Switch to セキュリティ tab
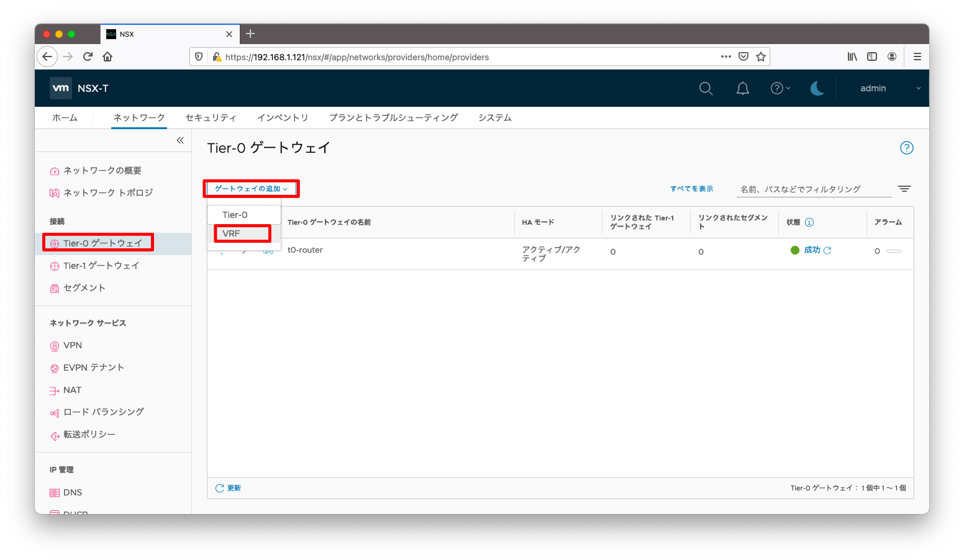This screenshot has height=560, width=964. pyautogui.click(x=211, y=118)
